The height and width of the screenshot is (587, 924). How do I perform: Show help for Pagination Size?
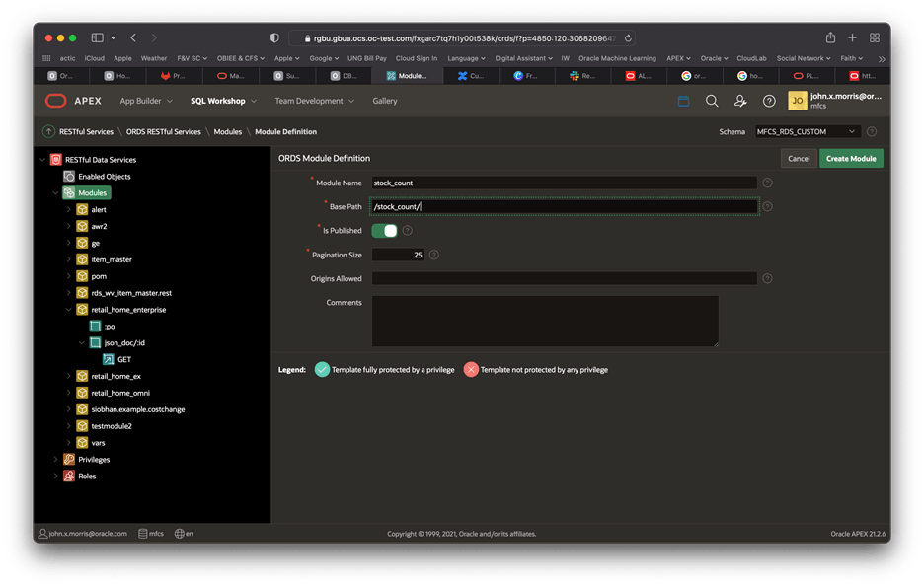tap(434, 255)
